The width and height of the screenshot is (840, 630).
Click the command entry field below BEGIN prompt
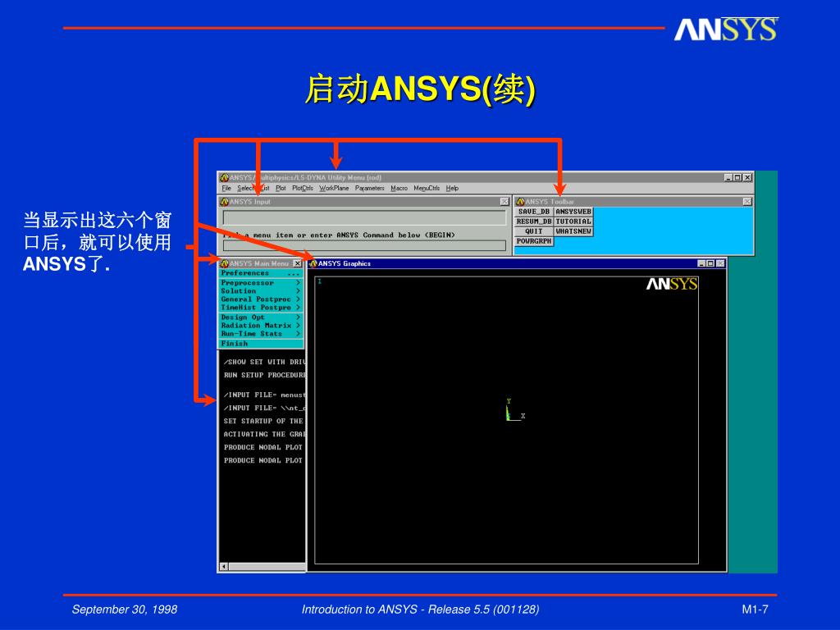tap(364, 245)
